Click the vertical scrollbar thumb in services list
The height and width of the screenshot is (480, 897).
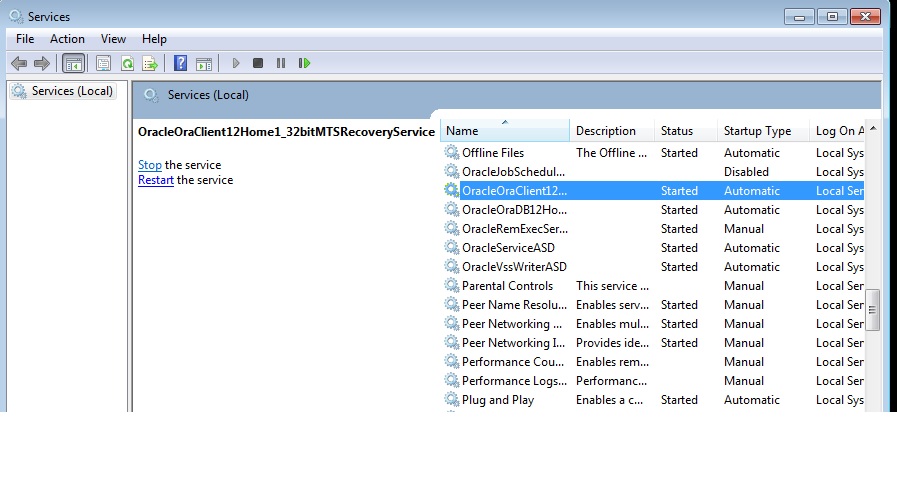[x=872, y=309]
